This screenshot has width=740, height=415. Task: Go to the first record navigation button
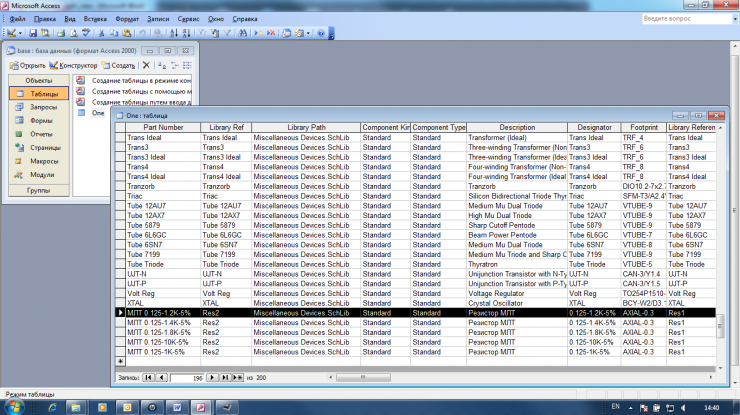coord(149,378)
